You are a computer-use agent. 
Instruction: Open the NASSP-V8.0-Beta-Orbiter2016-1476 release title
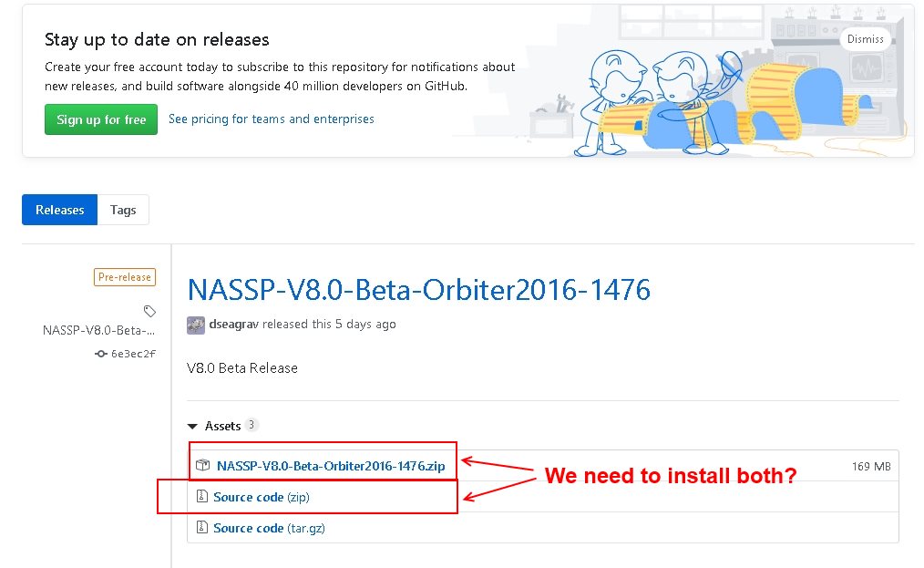pos(418,290)
